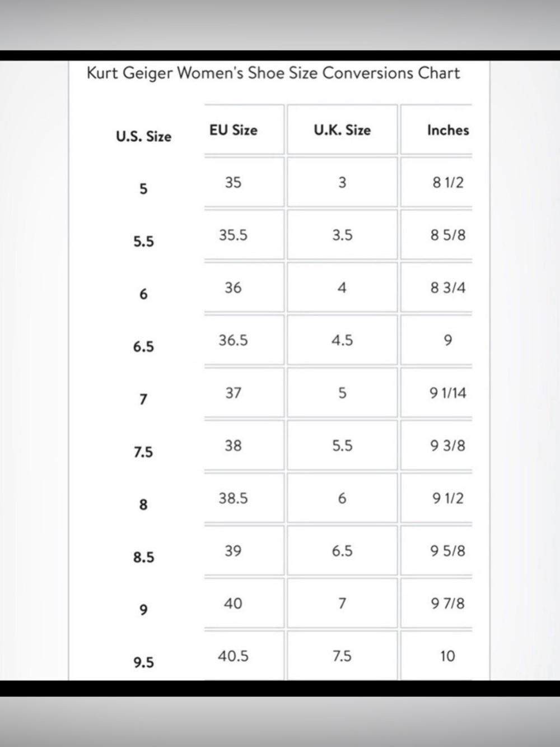The width and height of the screenshot is (560, 747).
Task: Select the 10 inches cell
Action: [437, 656]
